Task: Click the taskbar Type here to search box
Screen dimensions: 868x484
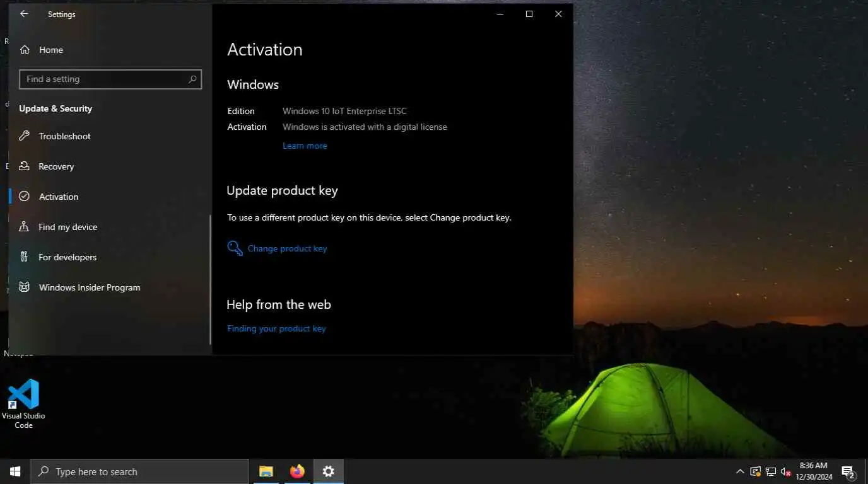Action: tap(139, 471)
